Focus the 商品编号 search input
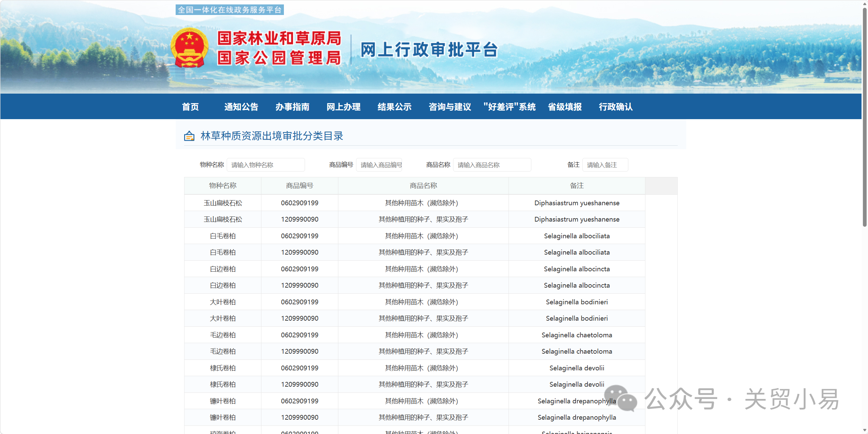The width and height of the screenshot is (868, 434). 379,165
